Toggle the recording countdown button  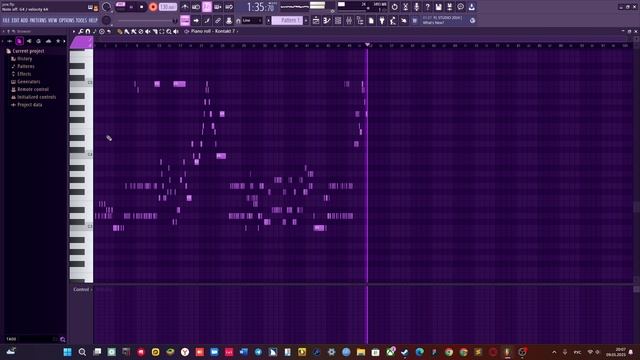(x=207, y=7)
